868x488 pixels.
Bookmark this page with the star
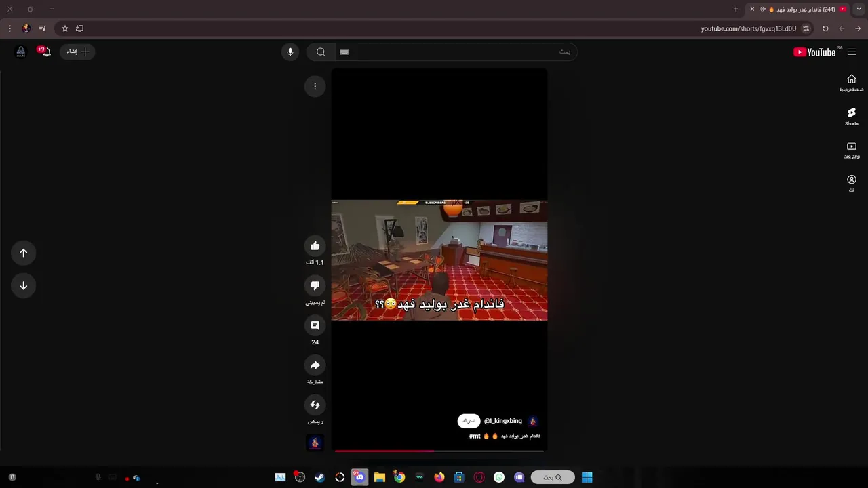(x=65, y=28)
